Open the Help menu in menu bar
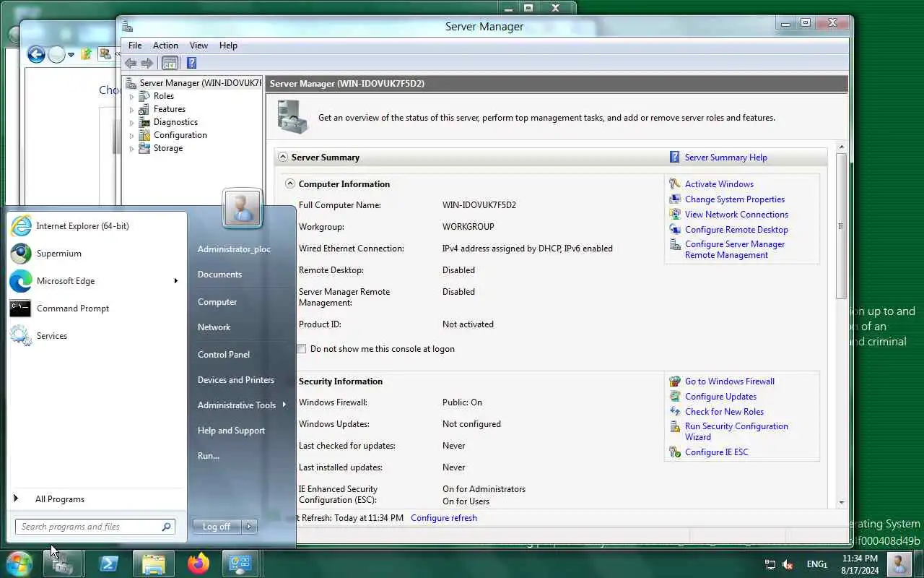This screenshot has height=578, width=924. [x=228, y=46]
